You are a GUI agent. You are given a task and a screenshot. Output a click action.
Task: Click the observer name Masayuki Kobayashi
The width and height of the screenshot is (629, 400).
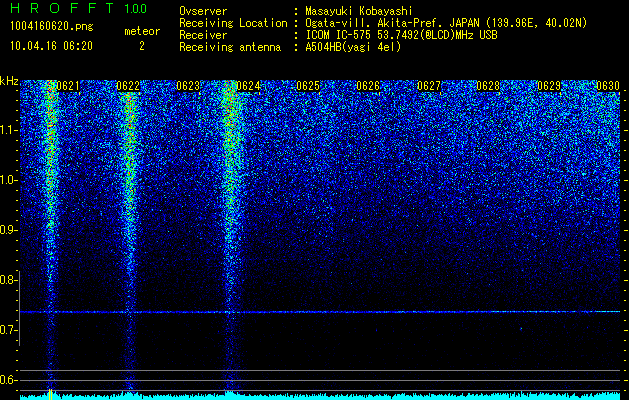click(359, 12)
